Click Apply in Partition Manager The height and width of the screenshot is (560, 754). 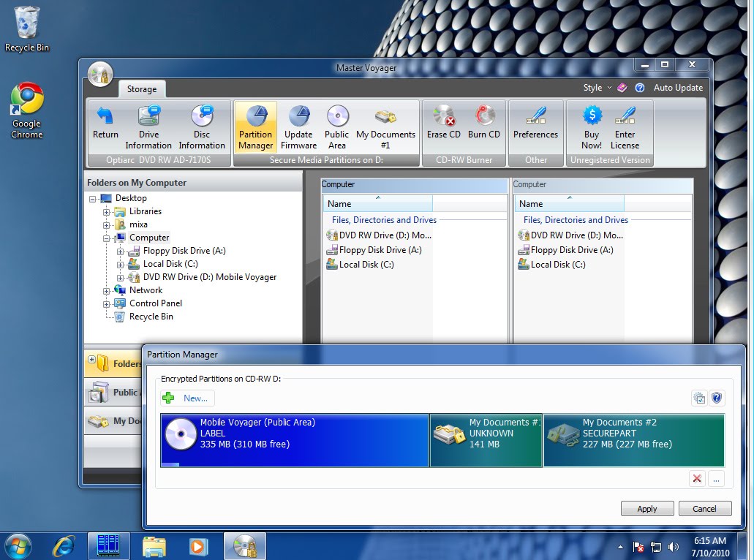(x=646, y=509)
